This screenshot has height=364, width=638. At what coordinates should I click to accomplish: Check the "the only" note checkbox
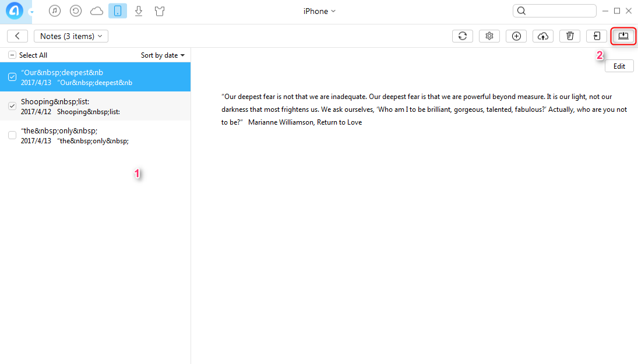[x=12, y=135]
